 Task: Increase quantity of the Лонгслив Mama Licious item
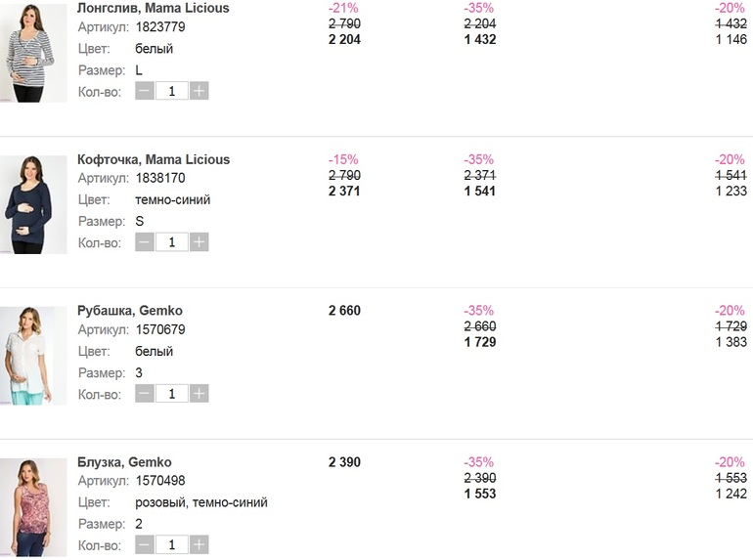(x=199, y=91)
